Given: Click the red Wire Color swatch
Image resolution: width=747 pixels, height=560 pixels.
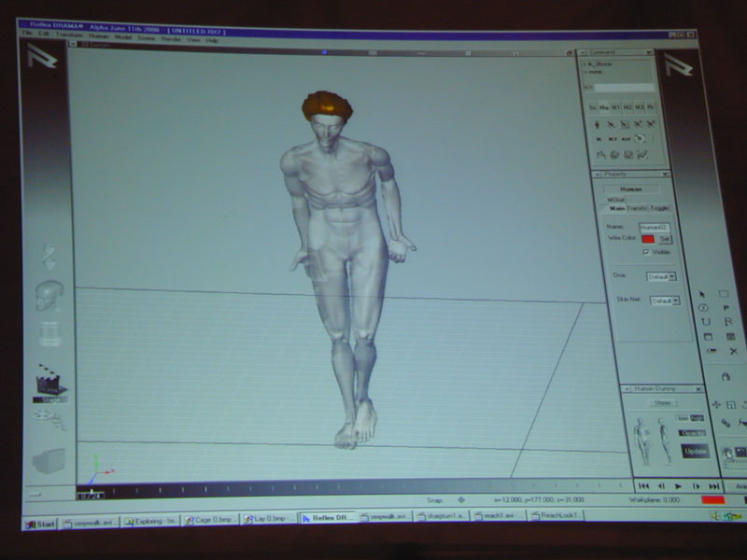Looking at the screenshot, I should click(x=647, y=239).
